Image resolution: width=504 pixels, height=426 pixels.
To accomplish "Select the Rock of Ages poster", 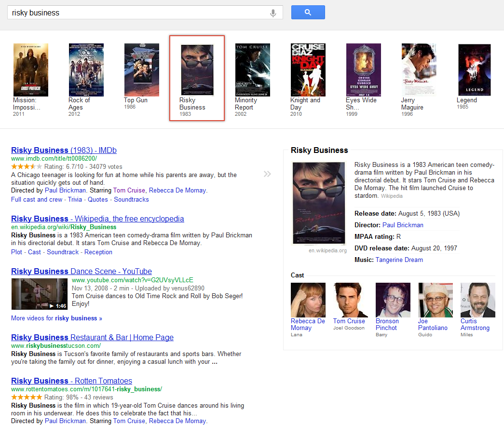I will [86, 70].
